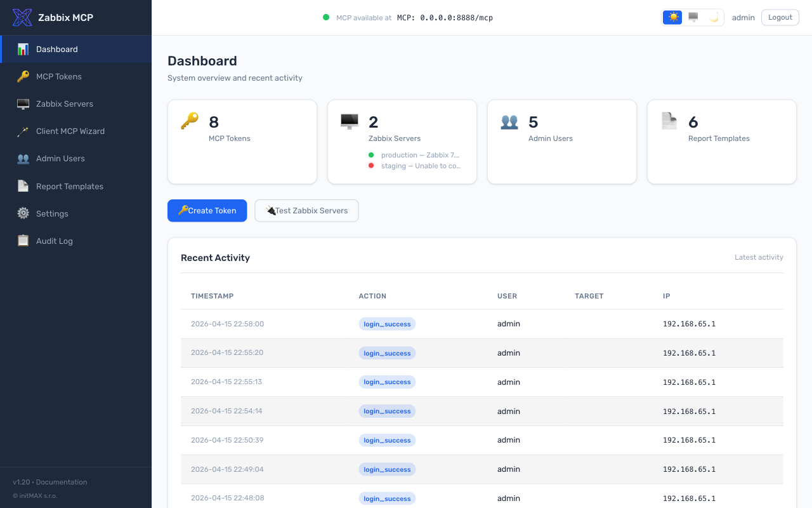The image size is (812, 508).
Task: Go to MCP Tokens page
Action: pyautogui.click(x=76, y=76)
